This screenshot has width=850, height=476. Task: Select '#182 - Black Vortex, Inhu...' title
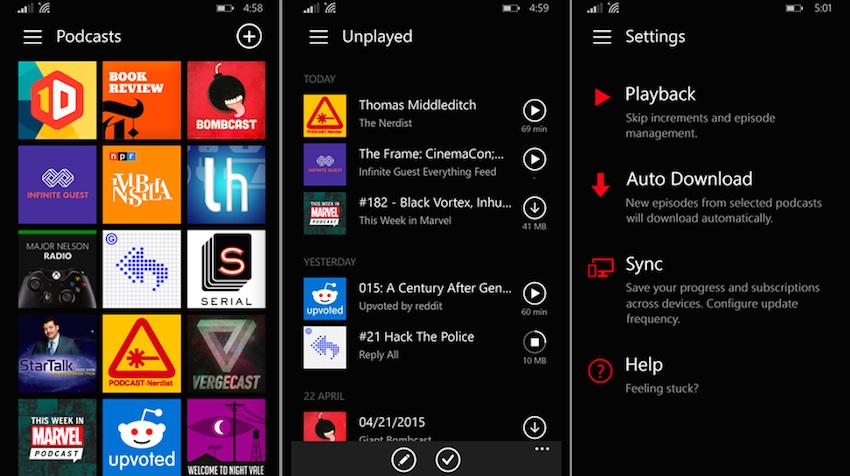[x=435, y=203]
